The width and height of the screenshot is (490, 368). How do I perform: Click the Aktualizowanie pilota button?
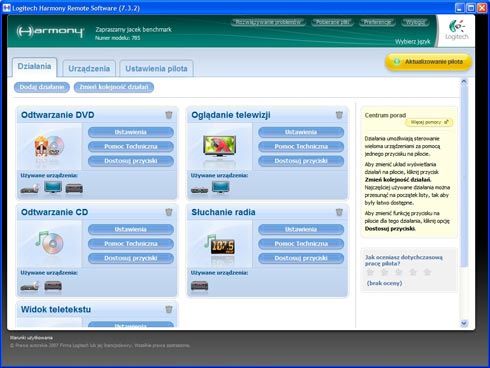[428, 62]
